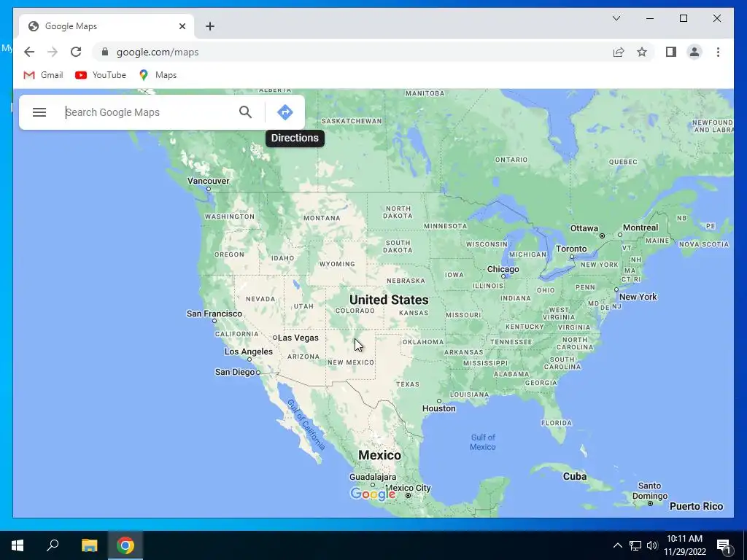This screenshot has height=560, width=747.
Task: Close the Google Maps tab
Action: tap(182, 26)
